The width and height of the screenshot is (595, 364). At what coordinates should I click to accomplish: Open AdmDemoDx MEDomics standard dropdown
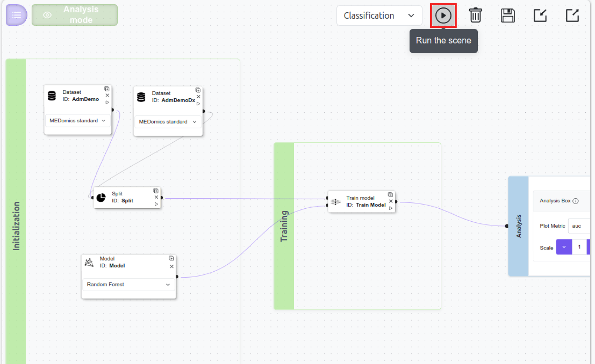[x=168, y=122]
